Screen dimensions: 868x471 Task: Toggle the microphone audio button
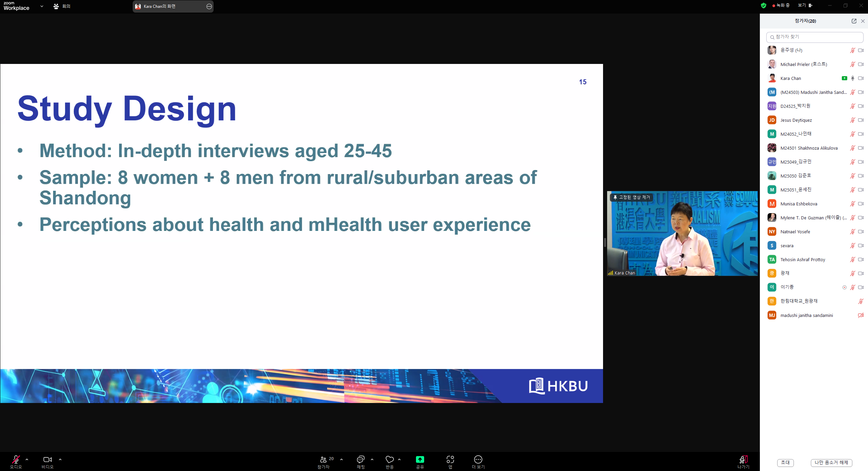pyautogui.click(x=16, y=460)
